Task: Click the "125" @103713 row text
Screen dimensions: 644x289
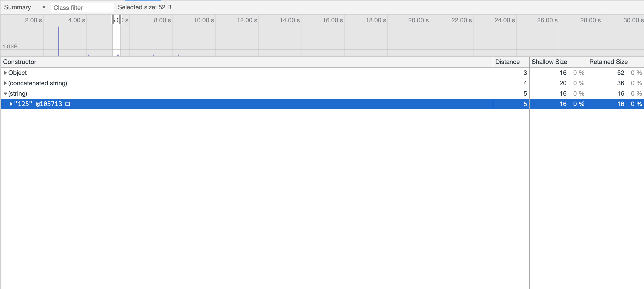Action: click(38, 104)
